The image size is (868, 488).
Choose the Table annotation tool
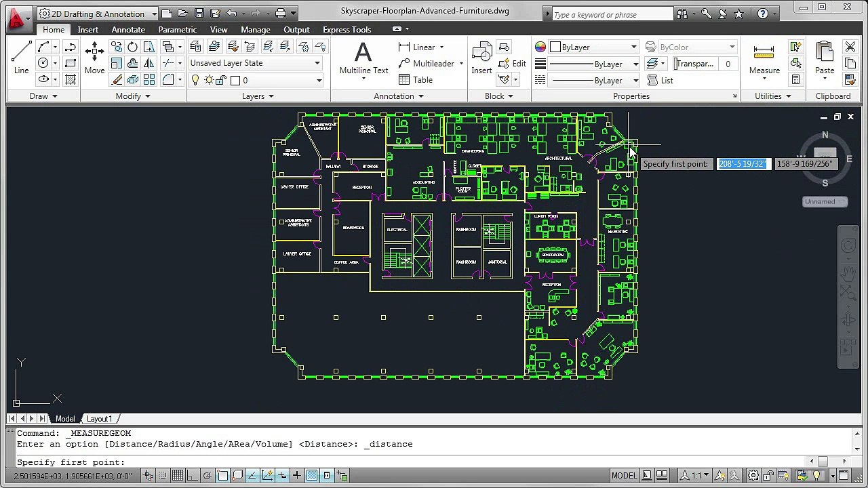point(416,79)
